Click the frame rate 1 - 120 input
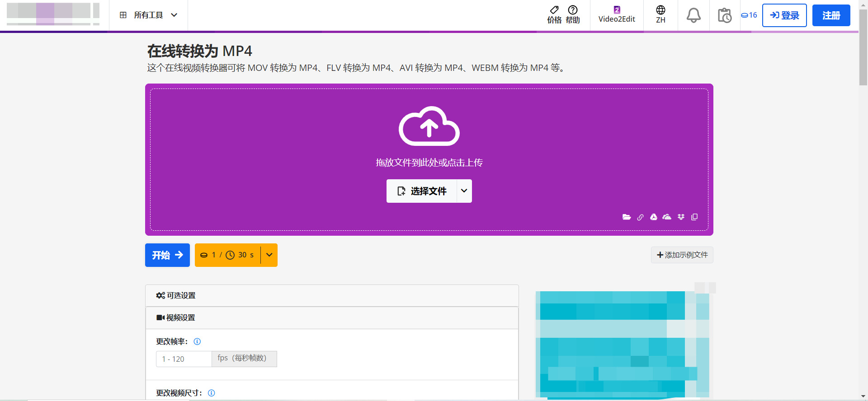Viewport: 868px width, 401px height. [x=184, y=359]
